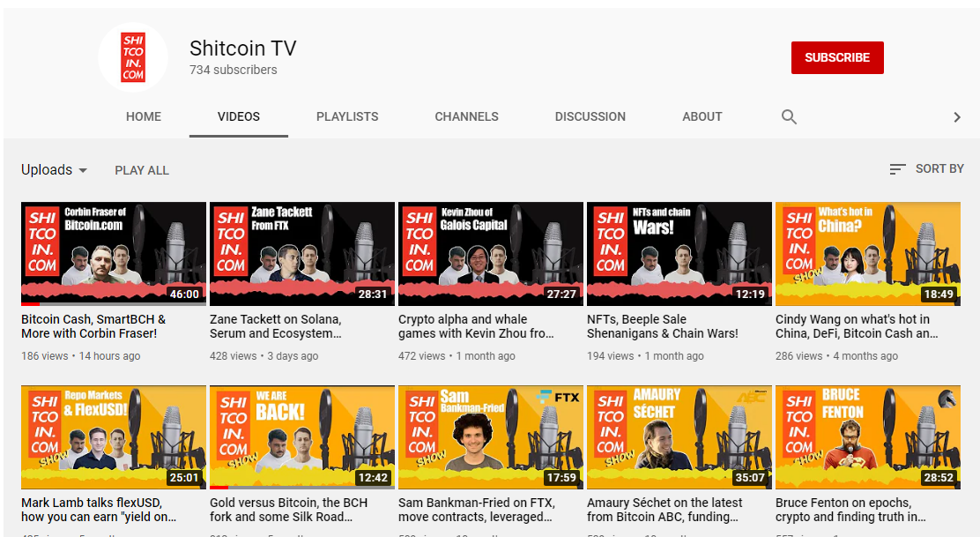980x537 pixels.
Task: Click the 12:19 duration badge
Action: pyautogui.click(x=750, y=294)
